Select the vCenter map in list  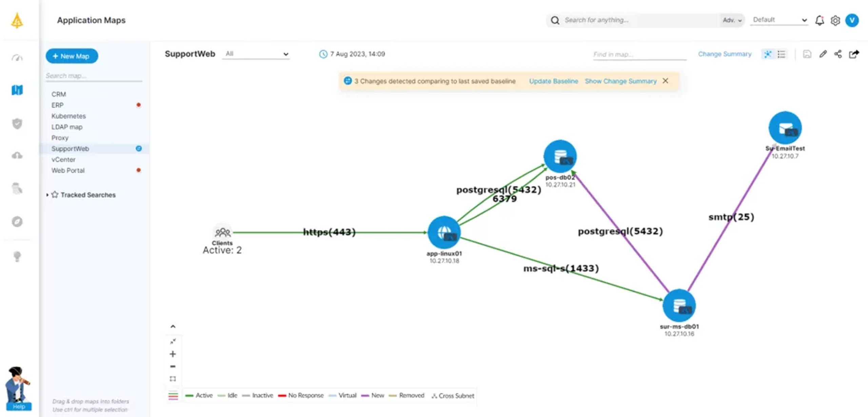click(x=63, y=160)
